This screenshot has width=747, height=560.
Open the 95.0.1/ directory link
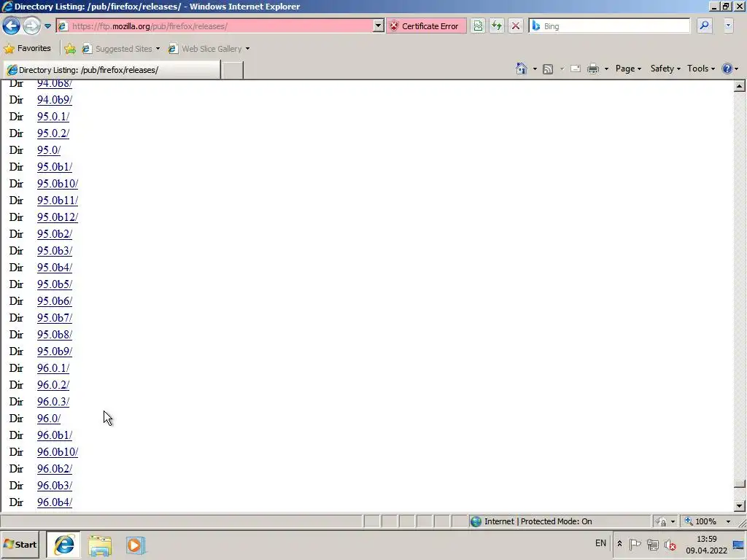point(53,117)
